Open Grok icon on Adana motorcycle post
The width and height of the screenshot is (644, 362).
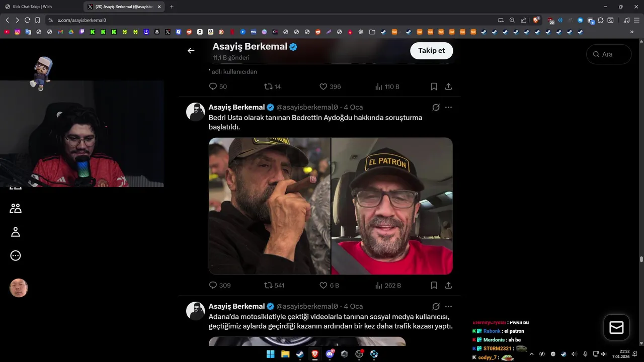436,306
